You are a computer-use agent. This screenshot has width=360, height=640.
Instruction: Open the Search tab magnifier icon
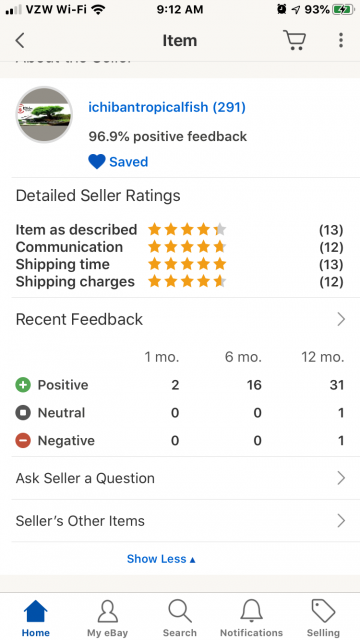(x=180, y=611)
